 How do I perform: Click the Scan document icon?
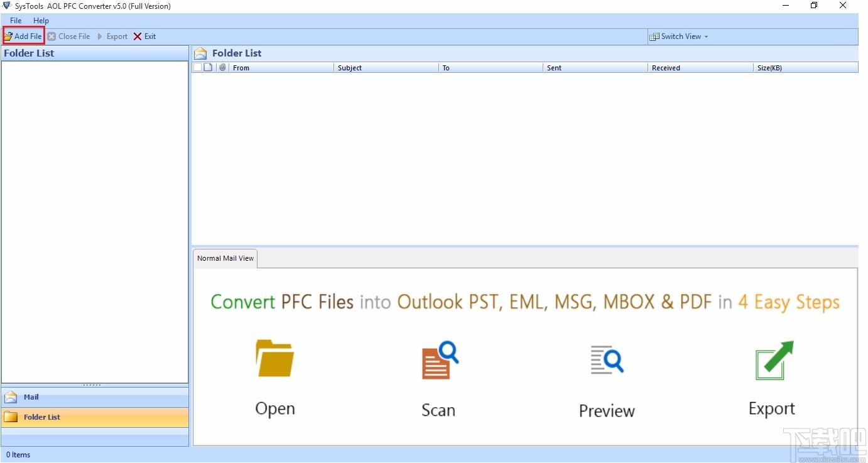(x=440, y=360)
